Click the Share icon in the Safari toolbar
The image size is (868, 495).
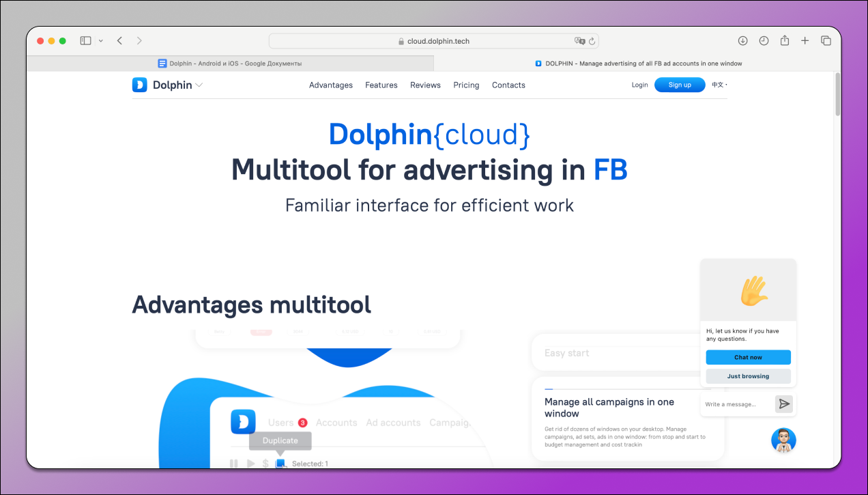pos(785,40)
